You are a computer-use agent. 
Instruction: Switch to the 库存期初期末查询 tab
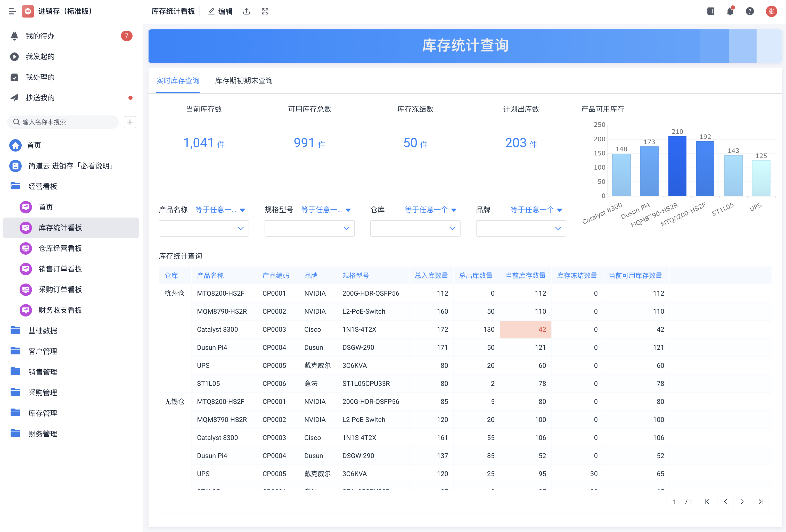(x=243, y=80)
